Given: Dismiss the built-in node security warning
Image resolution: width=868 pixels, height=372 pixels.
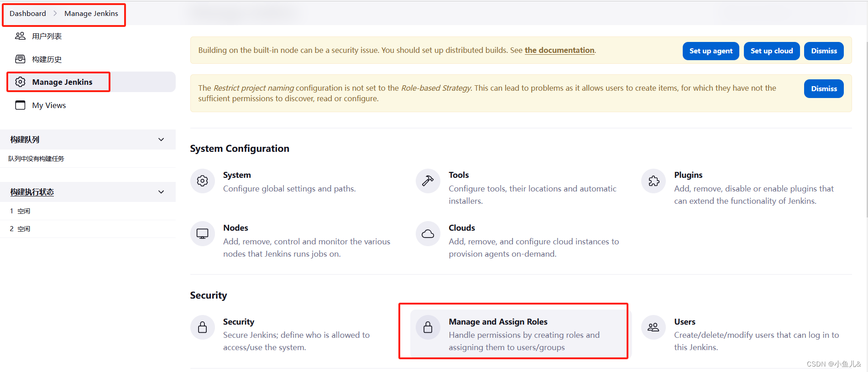Looking at the screenshot, I should pos(824,51).
